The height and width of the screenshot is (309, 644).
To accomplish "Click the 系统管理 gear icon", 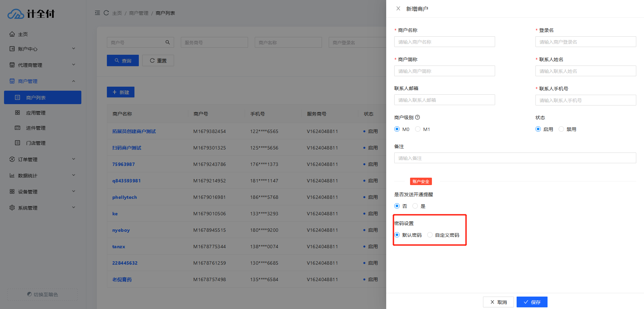I will pos(12,208).
